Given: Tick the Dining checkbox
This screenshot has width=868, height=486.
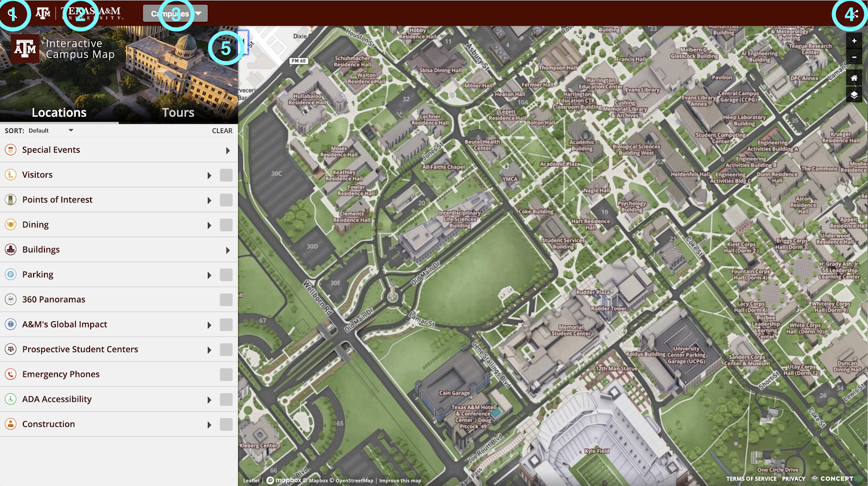Looking at the screenshot, I should [x=226, y=225].
